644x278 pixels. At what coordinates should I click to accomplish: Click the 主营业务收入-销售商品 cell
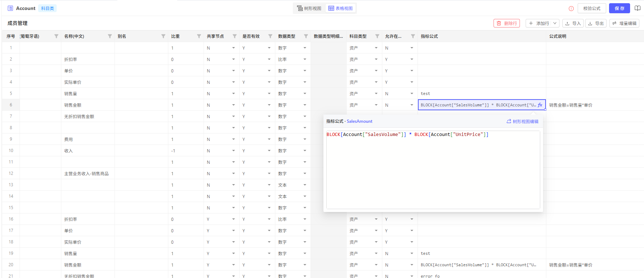tap(88, 173)
